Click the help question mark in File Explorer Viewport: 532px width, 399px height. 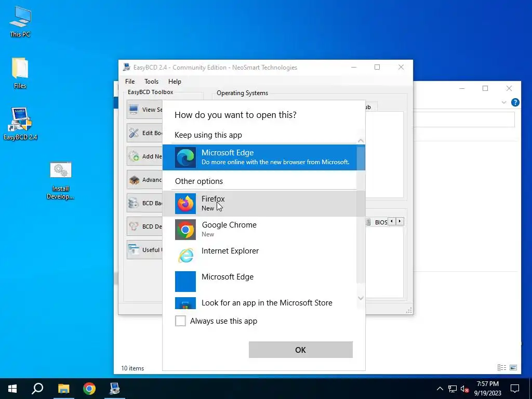click(x=515, y=102)
